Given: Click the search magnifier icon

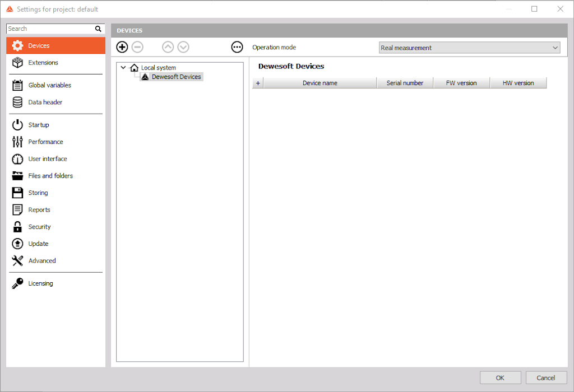Looking at the screenshot, I should click(x=98, y=29).
